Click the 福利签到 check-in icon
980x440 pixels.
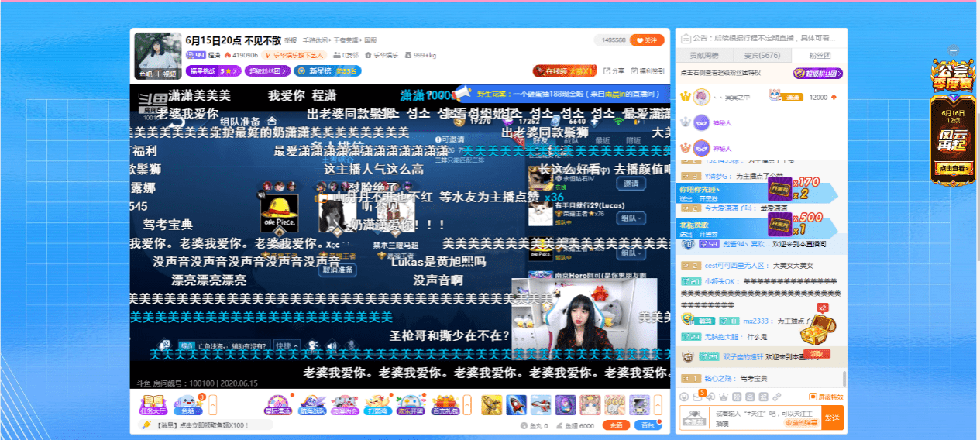(648, 70)
